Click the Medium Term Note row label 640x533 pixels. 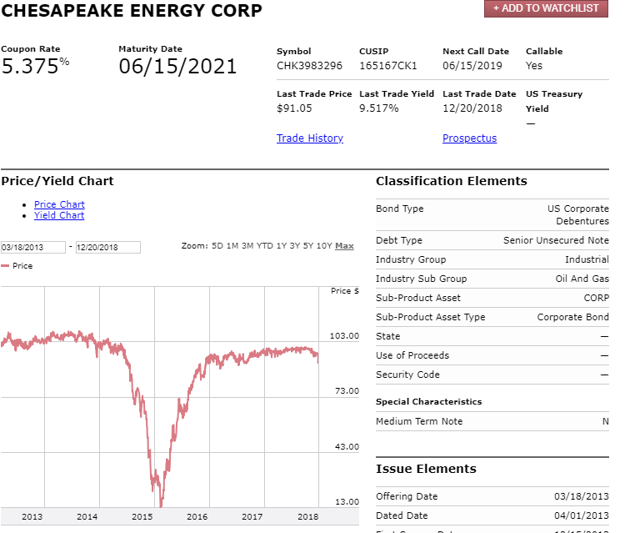click(419, 421)
